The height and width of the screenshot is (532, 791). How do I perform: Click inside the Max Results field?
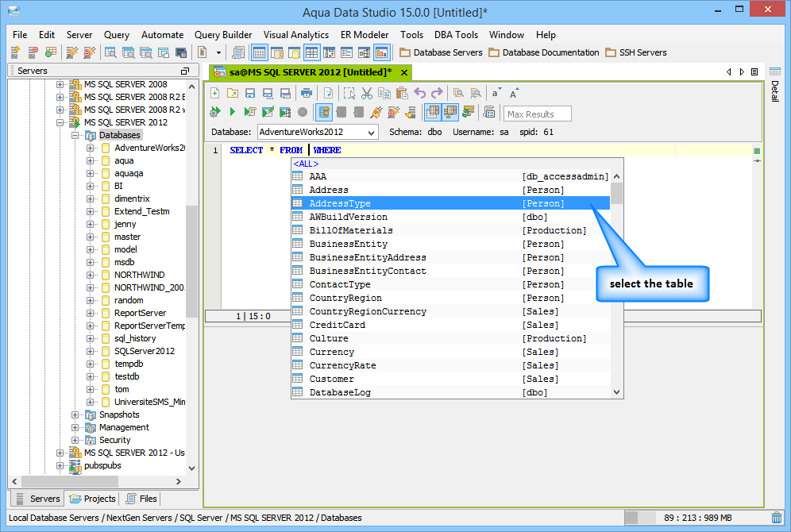pos(537,114)
